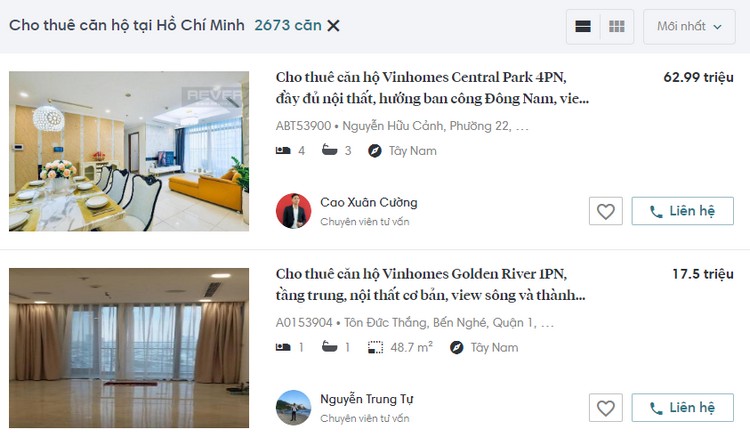Open Vinhomes Golden River 1PN listing title

[430, 285]
